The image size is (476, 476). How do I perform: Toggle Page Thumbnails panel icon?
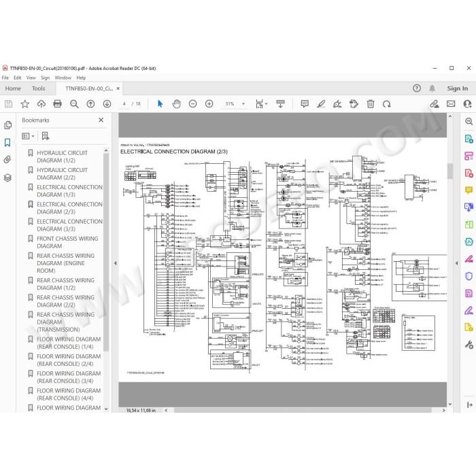[x=7, y=125]
